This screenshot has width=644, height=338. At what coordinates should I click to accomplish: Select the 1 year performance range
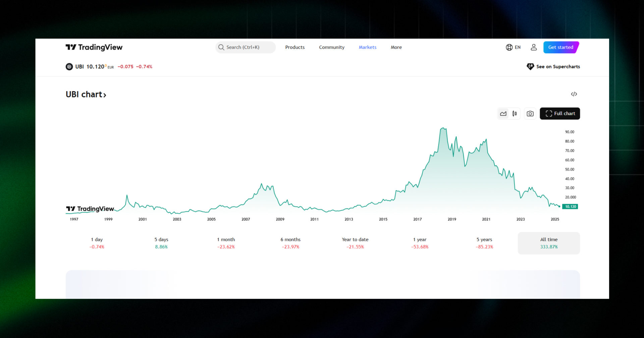(420, 243)
